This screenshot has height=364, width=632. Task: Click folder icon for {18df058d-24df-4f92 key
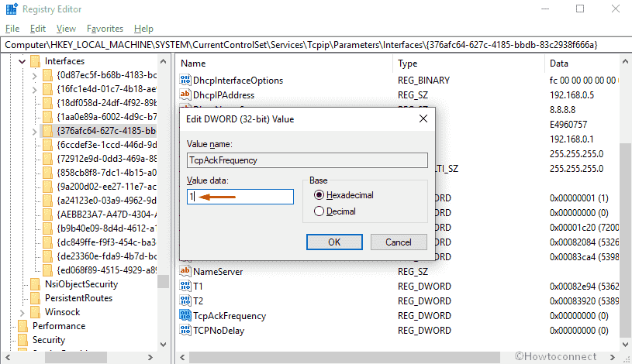[x=47, y=103]
